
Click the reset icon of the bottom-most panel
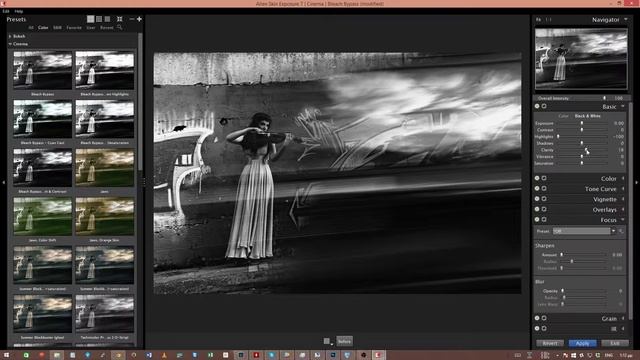544,328
